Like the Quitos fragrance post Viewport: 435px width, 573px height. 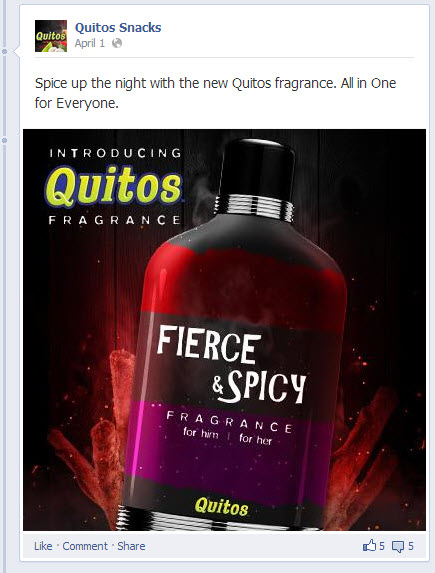[43, 546]
